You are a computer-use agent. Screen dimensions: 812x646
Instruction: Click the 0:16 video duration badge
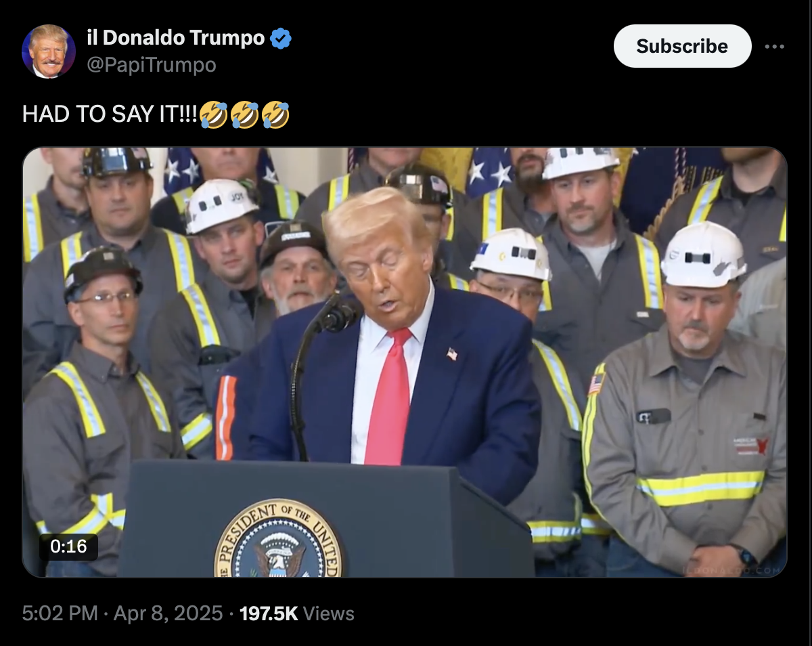tap(68, 546)
